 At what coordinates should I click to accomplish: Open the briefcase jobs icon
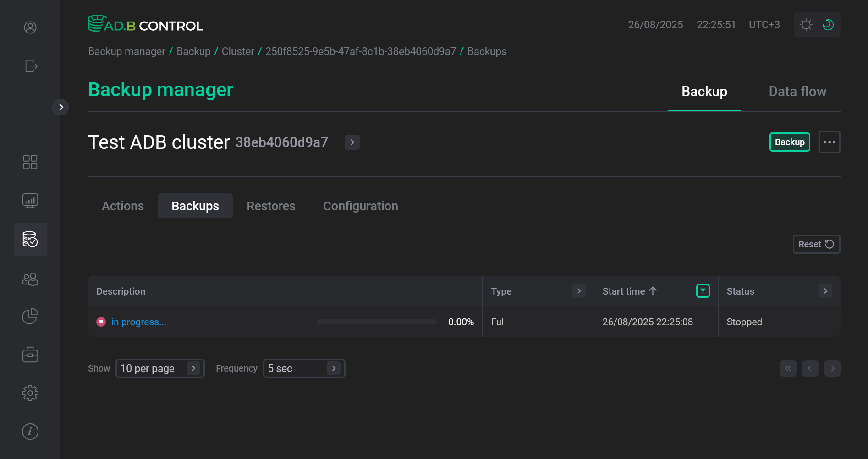[30, 355]
